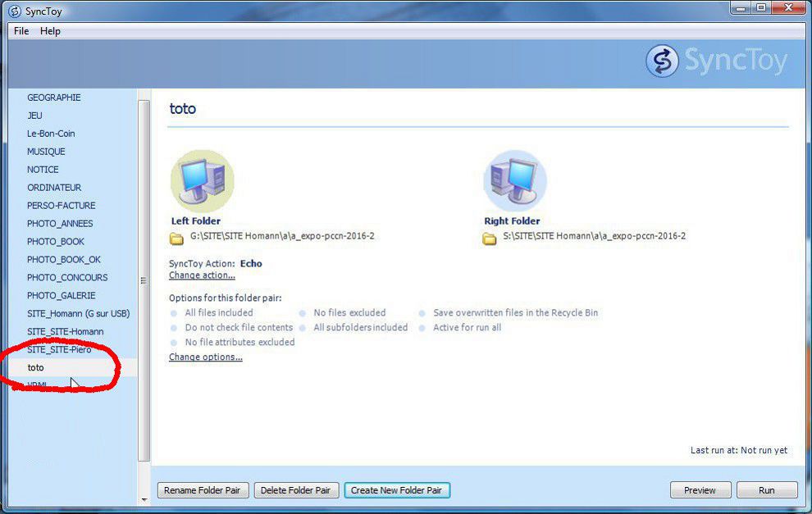This screenshot has height=514, width=812.
Task: Click 'All subfolders included' option text
Action: (360, 328)
